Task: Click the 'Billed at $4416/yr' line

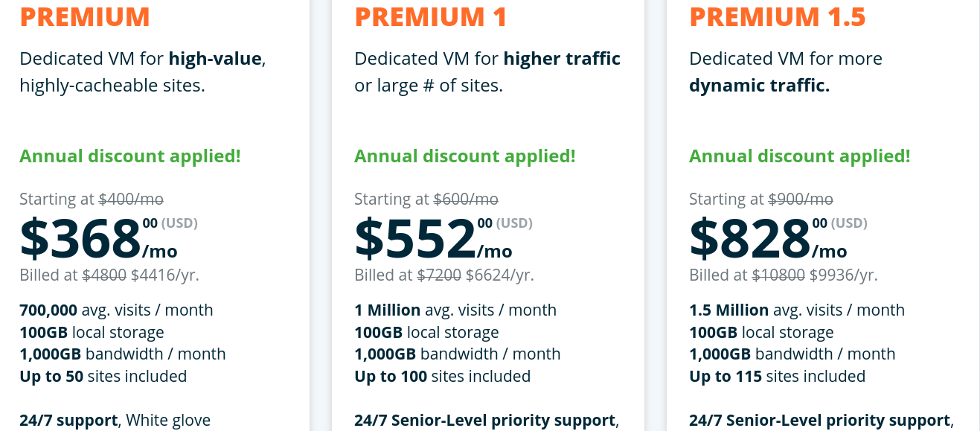Action: coord(109,275)
